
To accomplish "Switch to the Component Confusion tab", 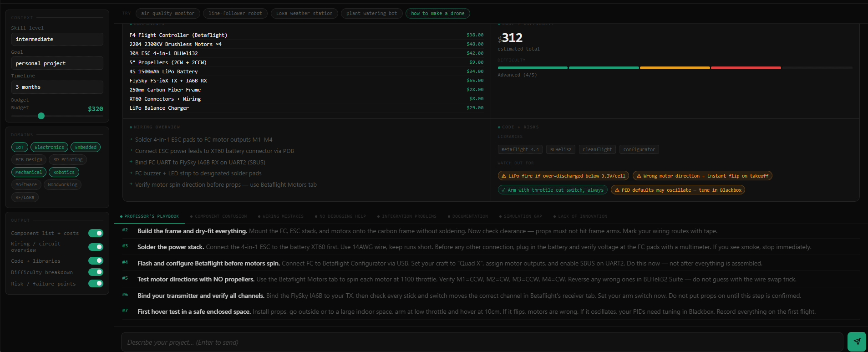I will 218,216.
